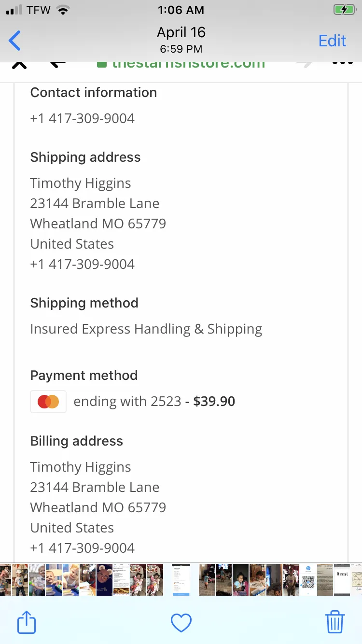Tap the 'April 16' date title
The image size is (362, 644).
(x=181, y=32)
